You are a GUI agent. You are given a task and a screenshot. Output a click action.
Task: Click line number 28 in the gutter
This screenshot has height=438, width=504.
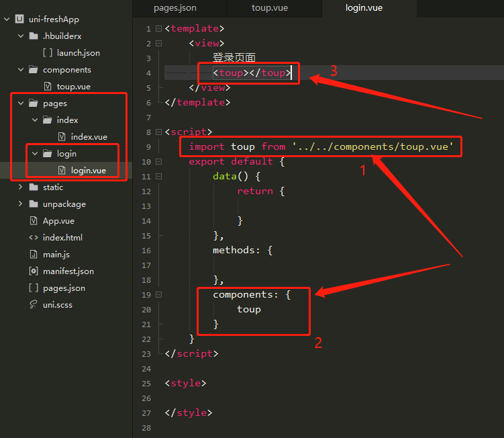coord(146,428)
